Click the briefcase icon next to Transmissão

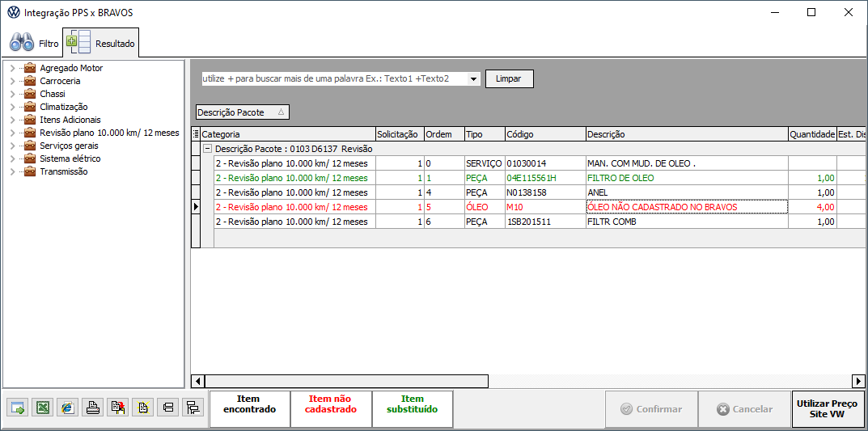[30, 171]
